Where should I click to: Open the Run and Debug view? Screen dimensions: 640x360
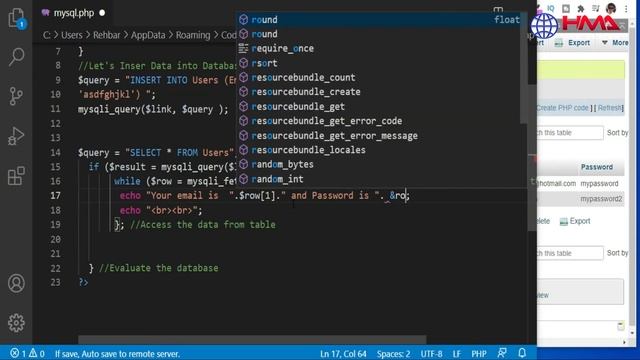point(16,136)
